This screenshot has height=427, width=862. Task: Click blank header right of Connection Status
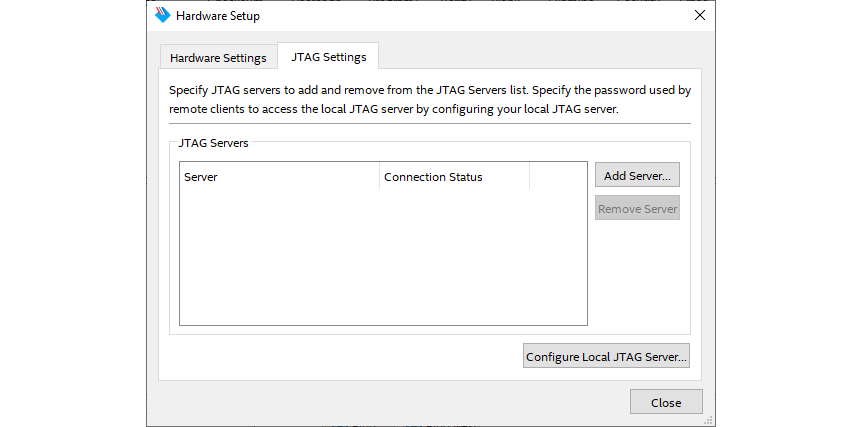pos(557,177)
